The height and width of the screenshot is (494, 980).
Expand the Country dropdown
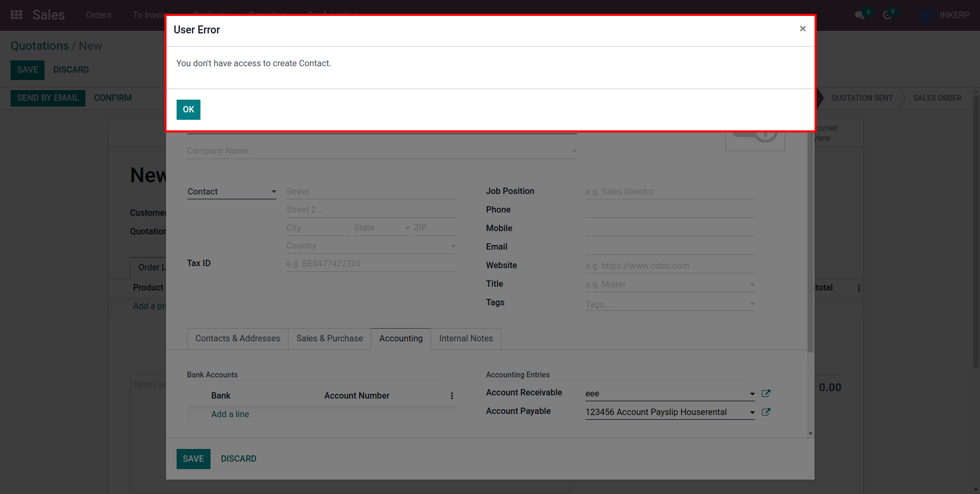point(453,246)
